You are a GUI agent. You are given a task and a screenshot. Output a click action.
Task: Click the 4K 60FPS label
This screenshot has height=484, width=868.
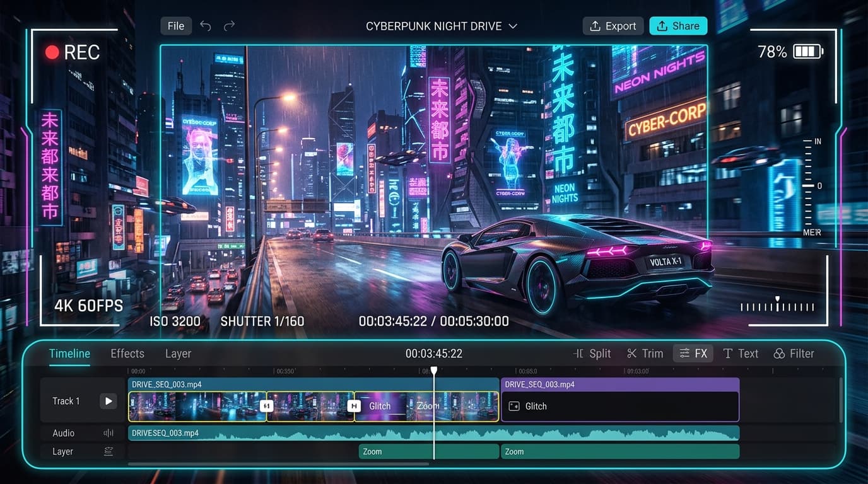(x=88, y=306)
